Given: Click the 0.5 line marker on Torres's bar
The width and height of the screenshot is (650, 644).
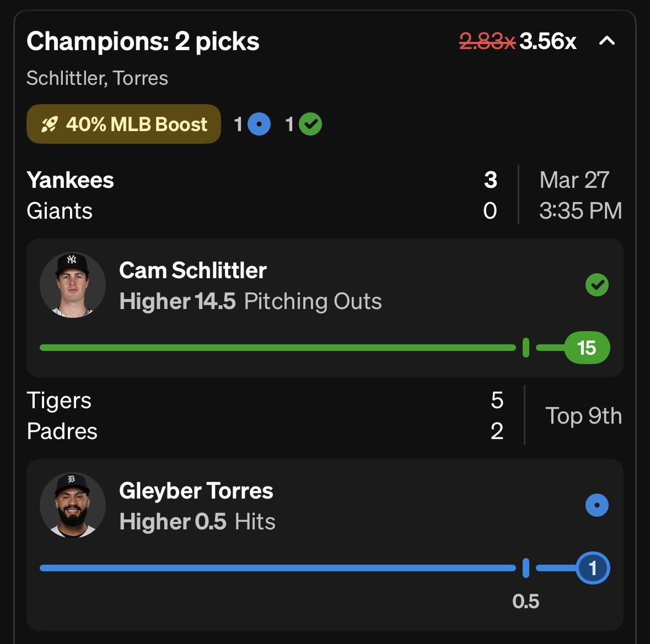Looking at the screenshot, I should pos(525,568).
